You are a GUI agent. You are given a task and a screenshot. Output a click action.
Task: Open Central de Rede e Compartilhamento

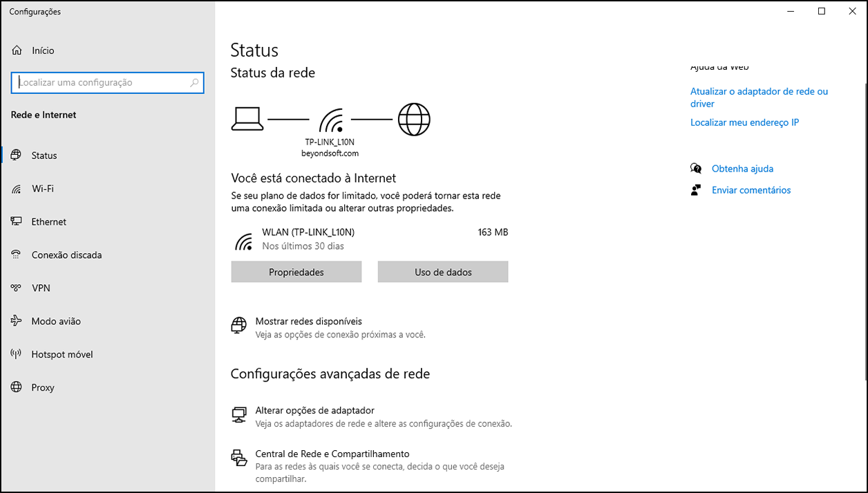coord(332,454)
